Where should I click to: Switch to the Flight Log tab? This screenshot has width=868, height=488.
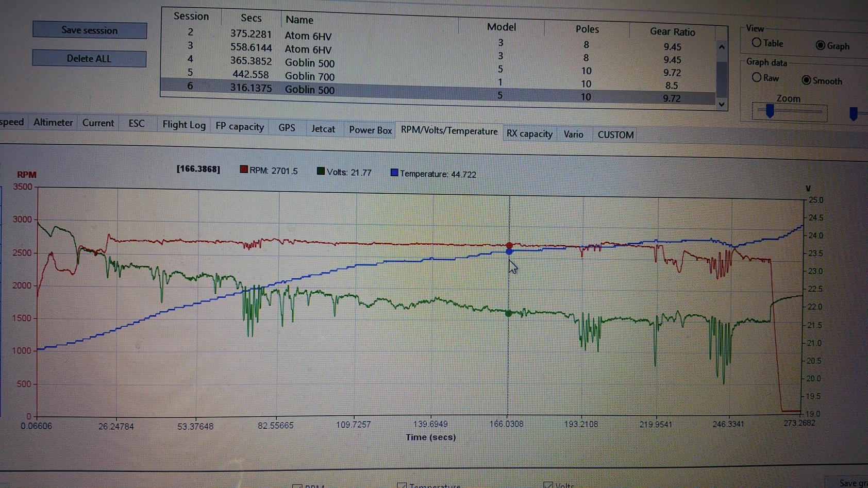[x=183, y=125]
